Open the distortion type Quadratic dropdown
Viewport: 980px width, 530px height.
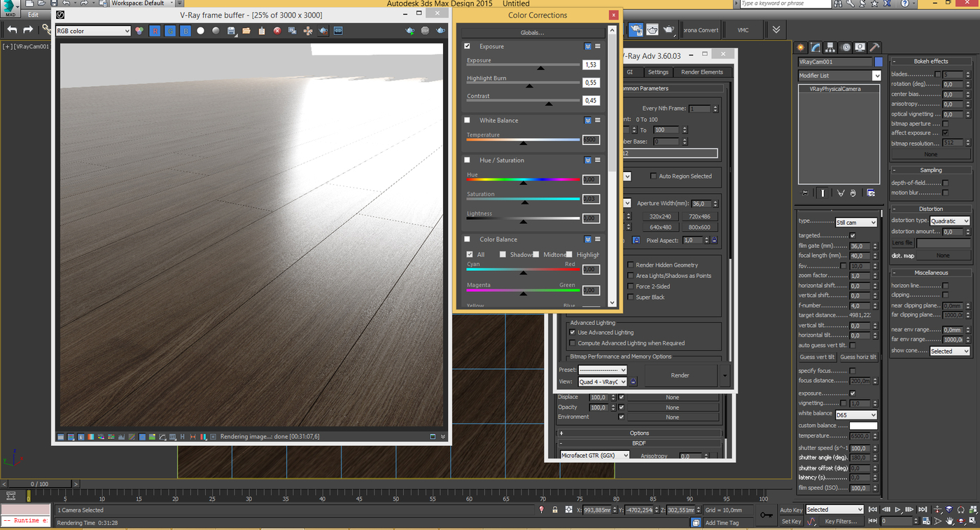(950, 221)
